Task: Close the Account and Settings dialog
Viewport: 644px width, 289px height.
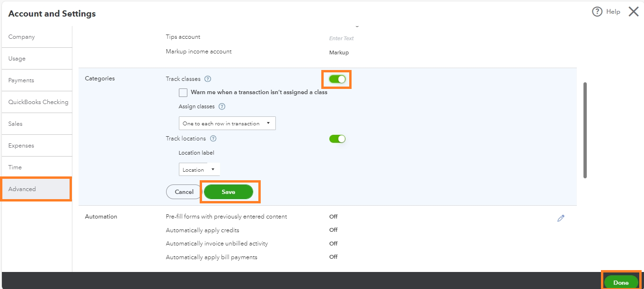Action: pyautogui.click(x=634, y=12)
